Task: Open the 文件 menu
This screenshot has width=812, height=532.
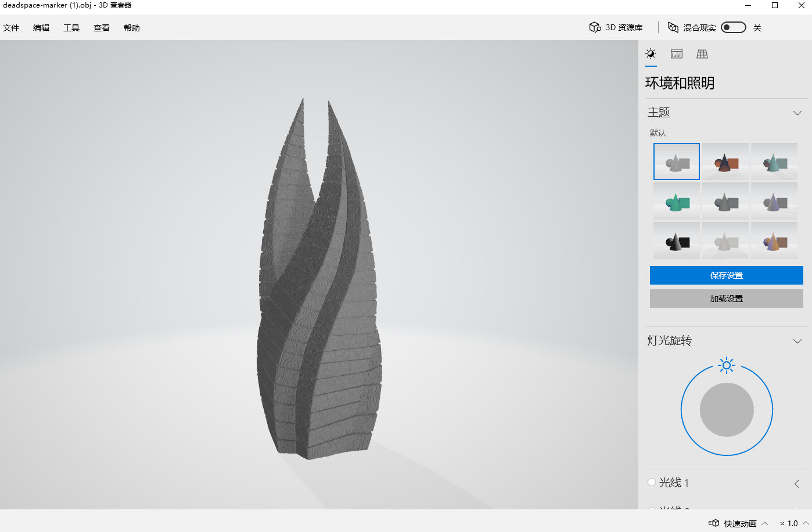Action: (11, 28)
